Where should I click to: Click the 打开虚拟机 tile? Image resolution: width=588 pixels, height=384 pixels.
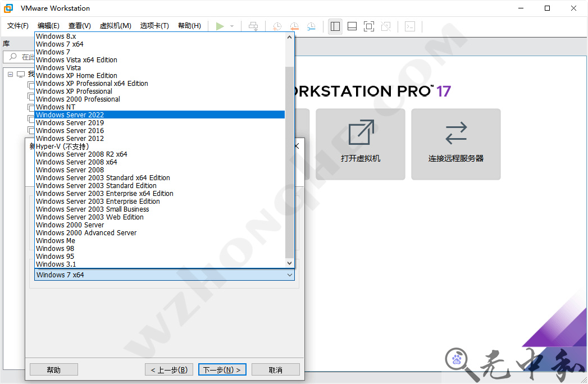360,144
